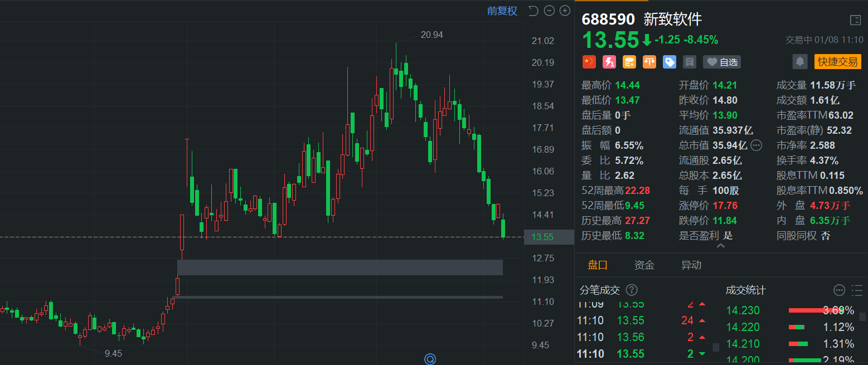Click the 13.55 current price axis marker
Screen dimensions: 868x365
[549, 237]
